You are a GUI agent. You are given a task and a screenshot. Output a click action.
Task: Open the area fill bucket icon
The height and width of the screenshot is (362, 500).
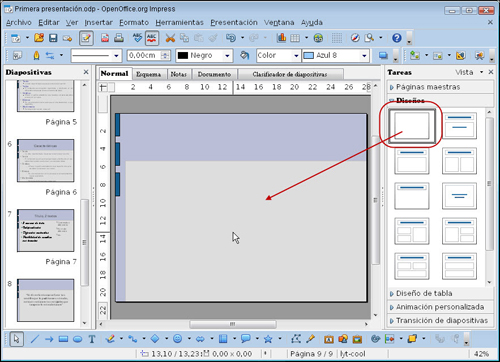245,55
